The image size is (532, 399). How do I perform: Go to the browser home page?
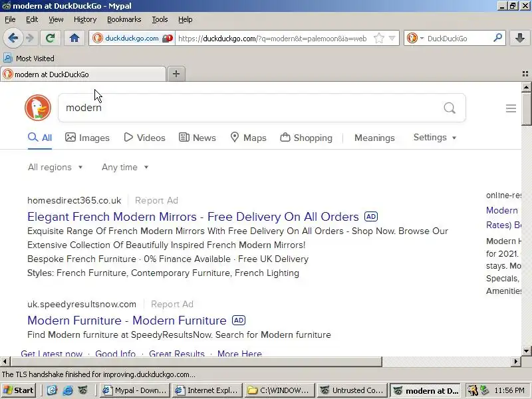74,38
